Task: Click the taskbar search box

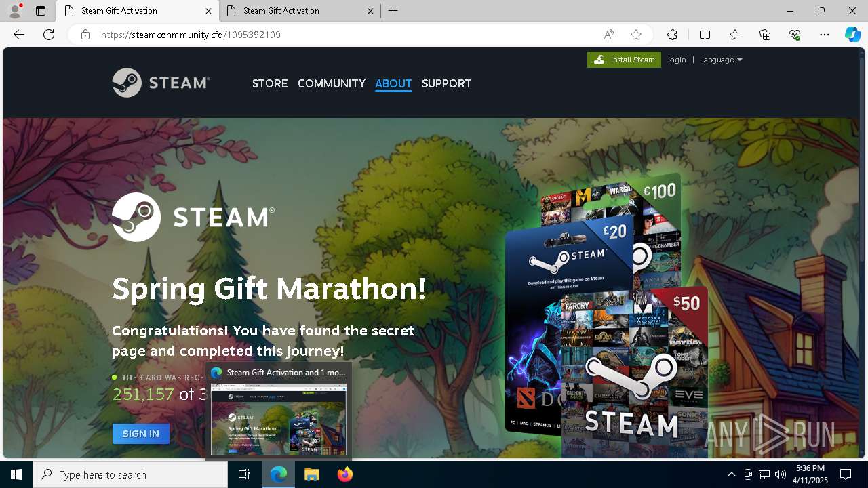Action: pos(130,474)
